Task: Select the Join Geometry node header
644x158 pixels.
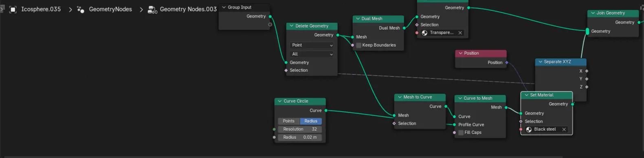Action: (613, 13)
